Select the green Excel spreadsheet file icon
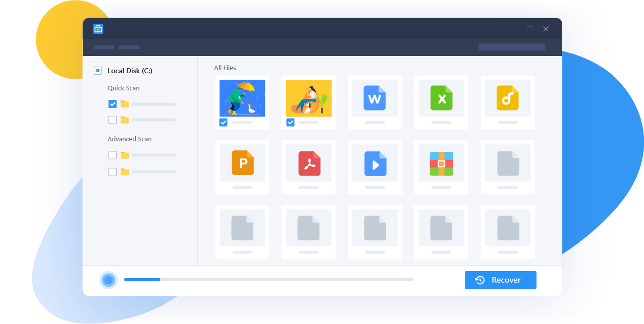 click(x=441, y=98)
